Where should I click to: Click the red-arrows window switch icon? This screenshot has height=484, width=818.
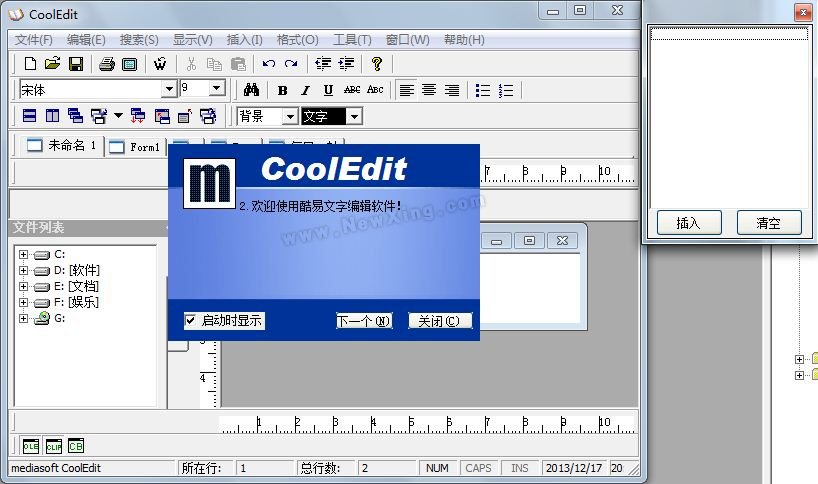click(138, 116)
